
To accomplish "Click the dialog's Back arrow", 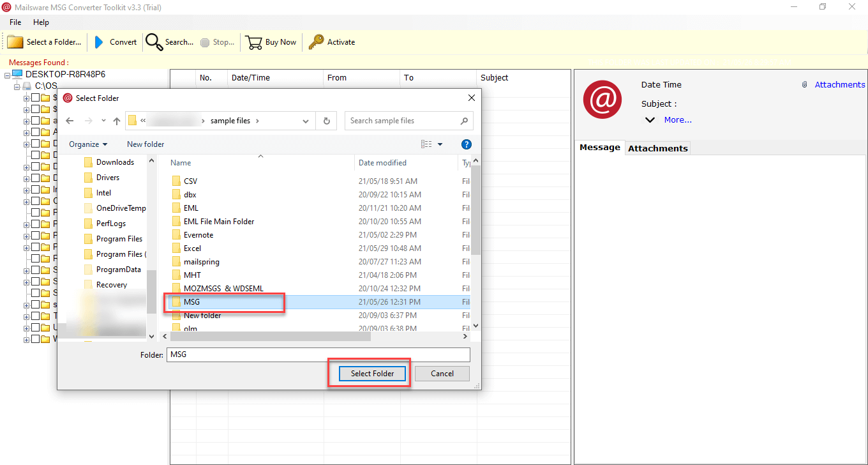I will pos(70,121).
